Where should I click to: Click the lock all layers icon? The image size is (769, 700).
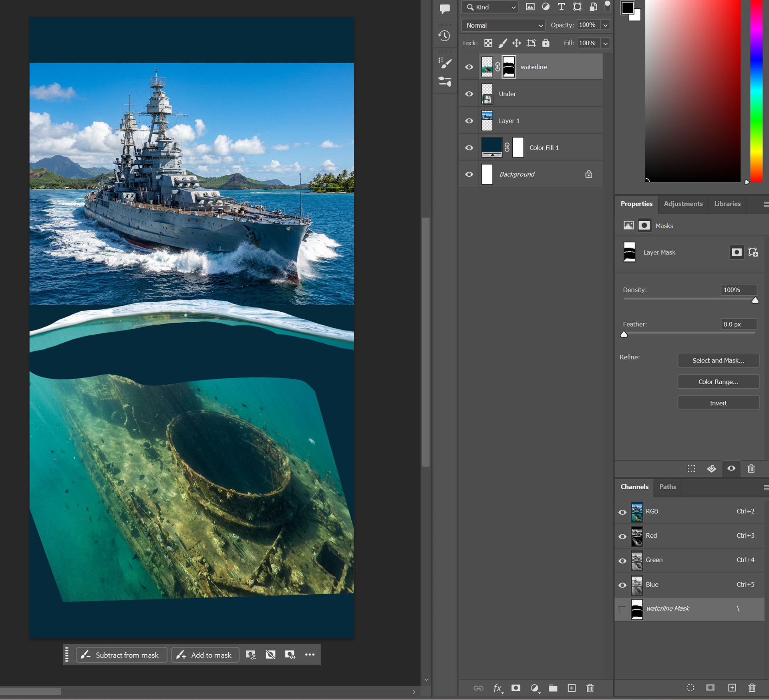tap(546, 43)
